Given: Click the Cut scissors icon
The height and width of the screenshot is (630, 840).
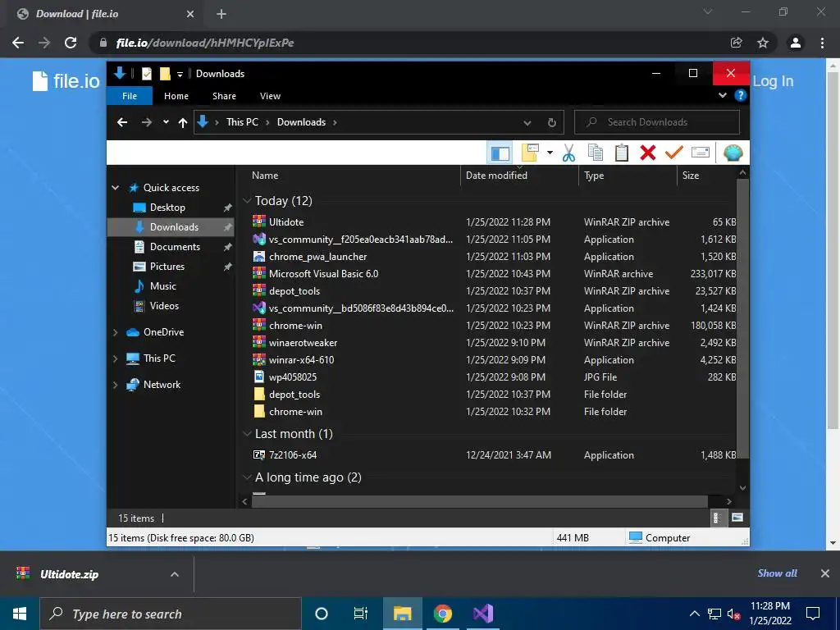Looking at the screenshot, I should (x=569, y=153).
